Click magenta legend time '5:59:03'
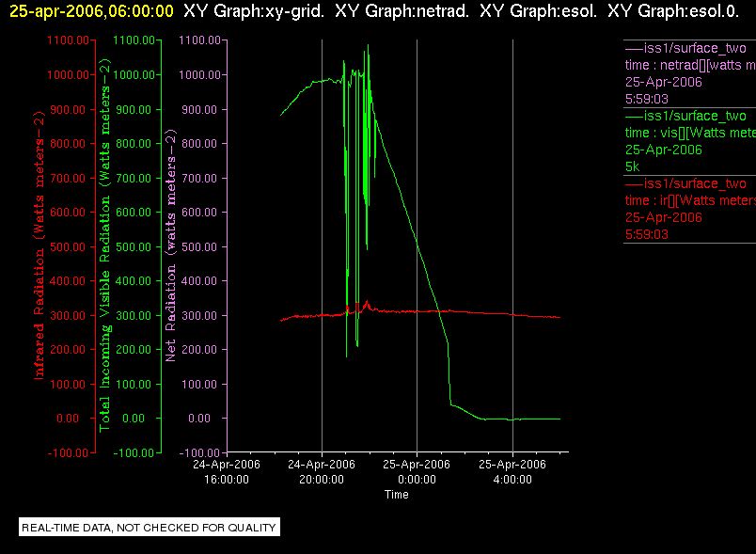 coord(647,99)
